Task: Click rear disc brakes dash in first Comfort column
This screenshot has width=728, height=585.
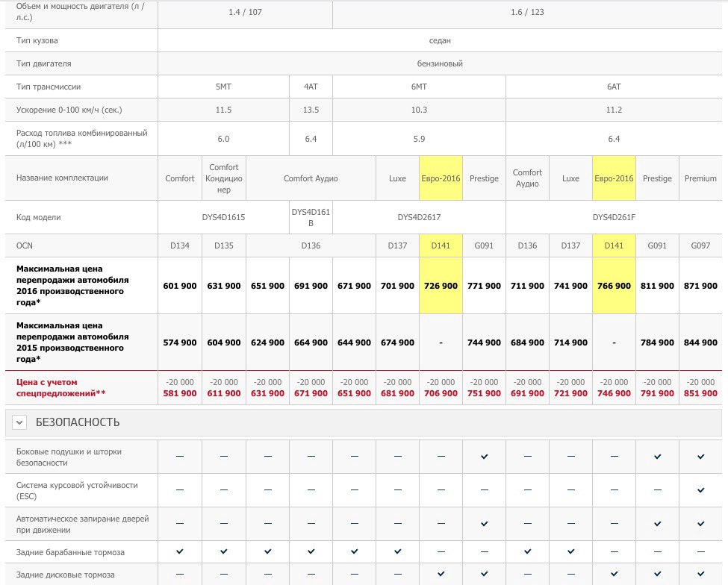Action: coord(180,575)
